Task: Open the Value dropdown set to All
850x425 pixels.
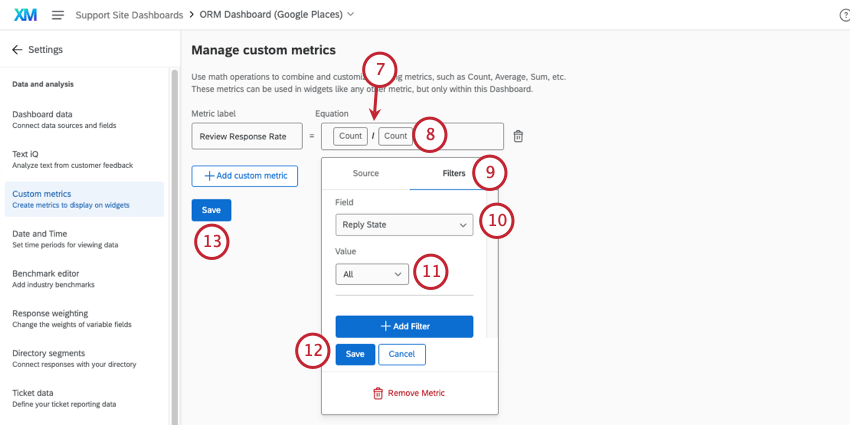Action: tap(371, 274)
